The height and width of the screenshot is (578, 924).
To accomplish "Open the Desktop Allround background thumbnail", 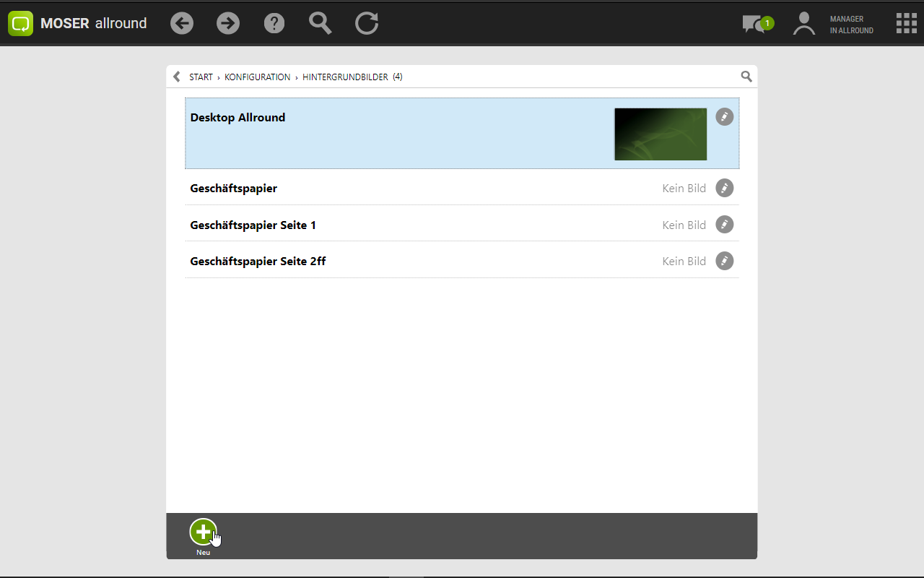I will coord(660,134).
